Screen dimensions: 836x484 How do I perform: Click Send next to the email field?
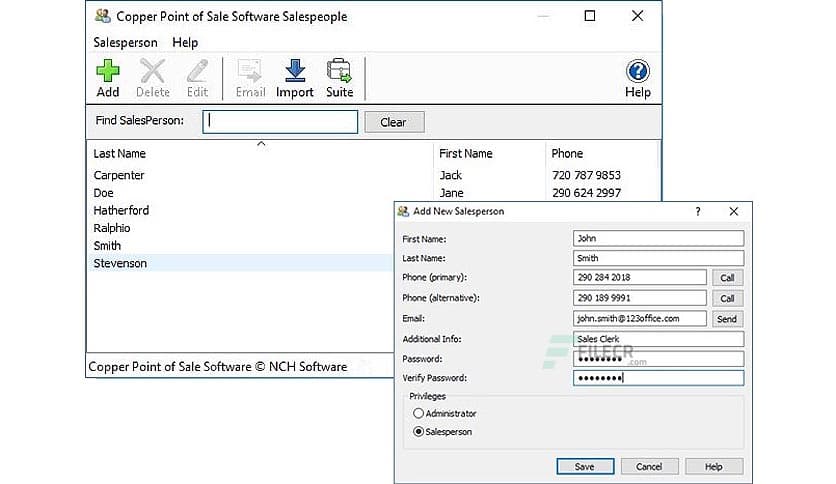click(x=727, y=319)
